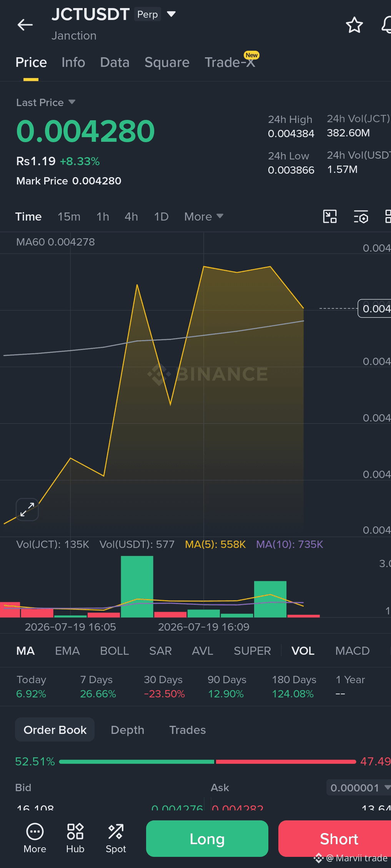
Task: Tap the tallest green volume bar
Action: [x=137, y=587]
